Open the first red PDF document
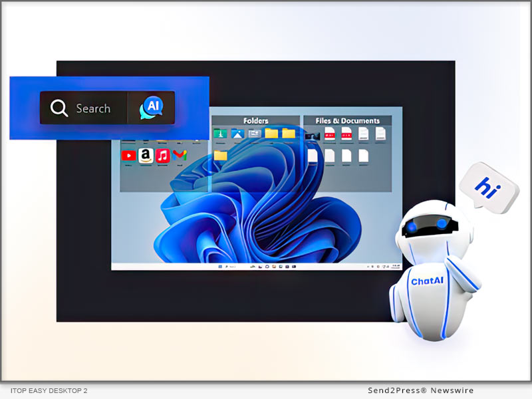Image resolution: width=532 pixels, height=399 pixels. tap(330, 134)
